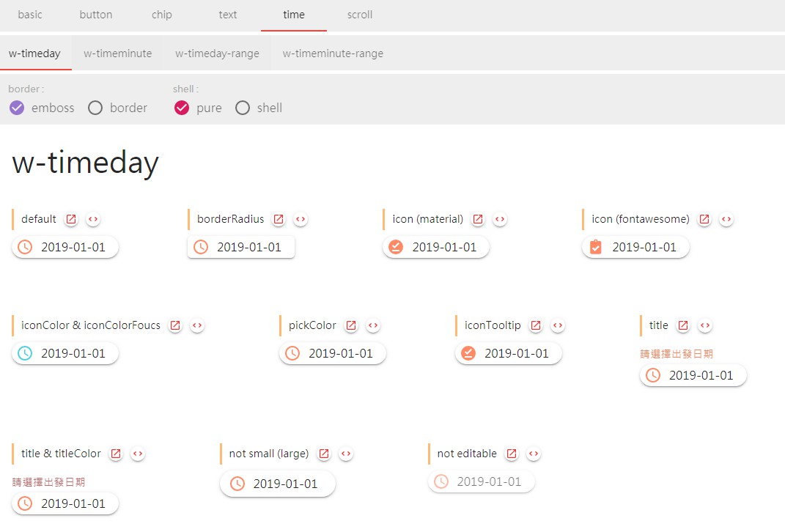Open date picker in pickColor field
This screenshot has height=532, width=785.
(333, 353)
